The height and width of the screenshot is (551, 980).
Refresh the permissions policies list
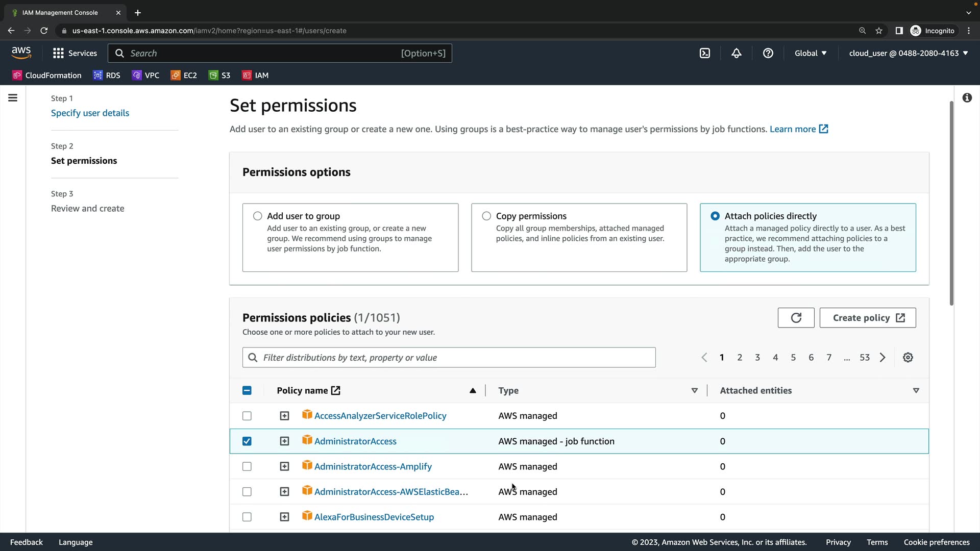pos(796,318)
